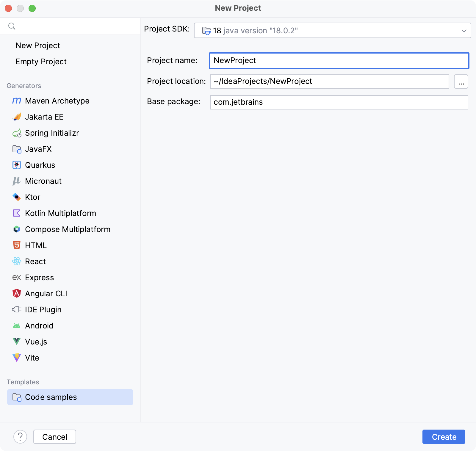Viewport: 476px width, 451px height.
Task: Select the Express label
Action: tap(40, 278)
